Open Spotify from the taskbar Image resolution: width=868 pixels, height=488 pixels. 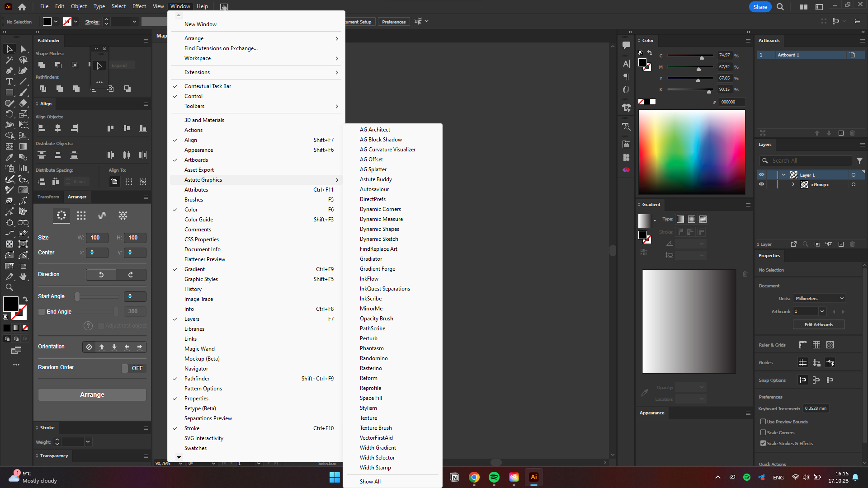494,477
